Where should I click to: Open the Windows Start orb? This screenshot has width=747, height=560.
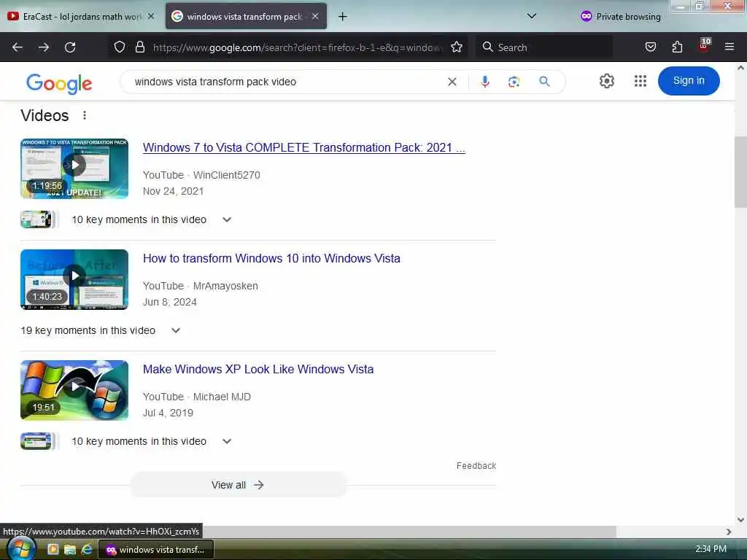(x=21, y=548)
